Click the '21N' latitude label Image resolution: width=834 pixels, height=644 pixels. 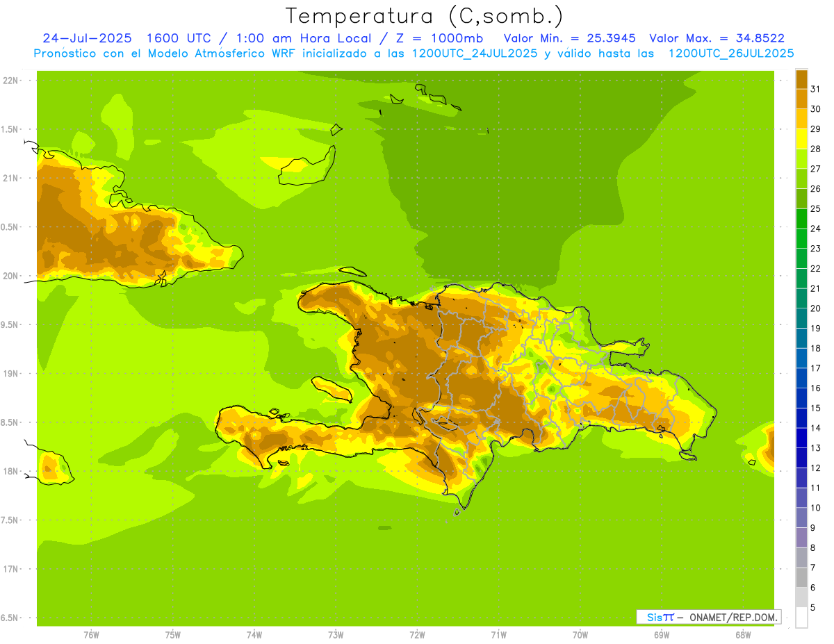[x=10, y=178]
